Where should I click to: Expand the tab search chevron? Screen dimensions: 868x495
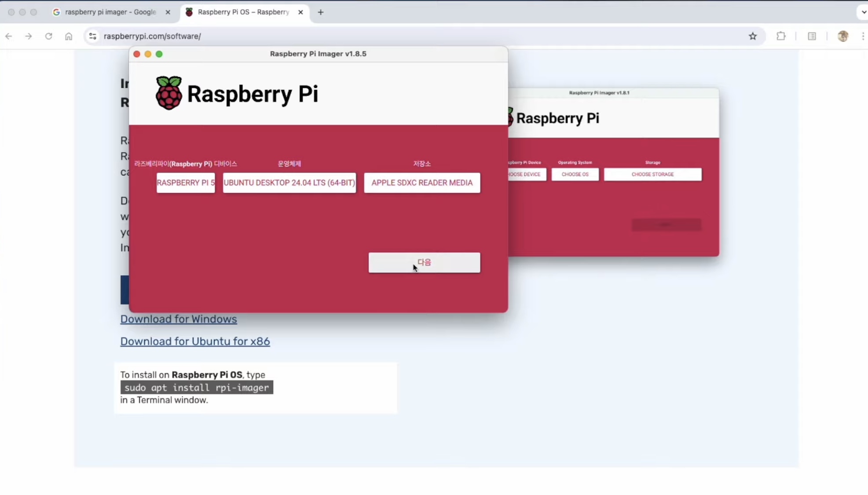pos(864,12)
